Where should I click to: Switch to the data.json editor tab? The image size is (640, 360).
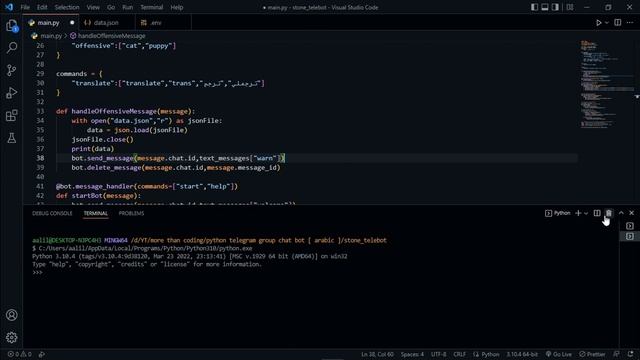[x=106, y=23]
